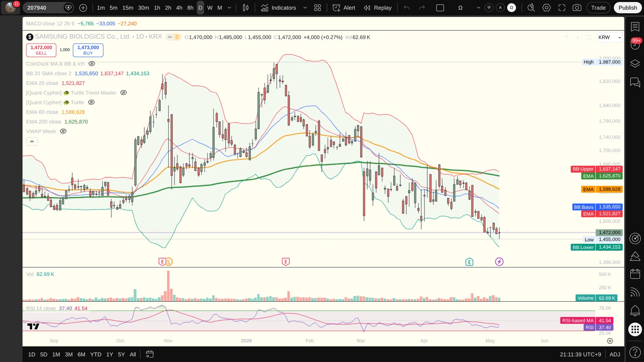Click the compare or add symbol plus icon
The width and height of the screenshot is (644, 362).
pos(83,8)
